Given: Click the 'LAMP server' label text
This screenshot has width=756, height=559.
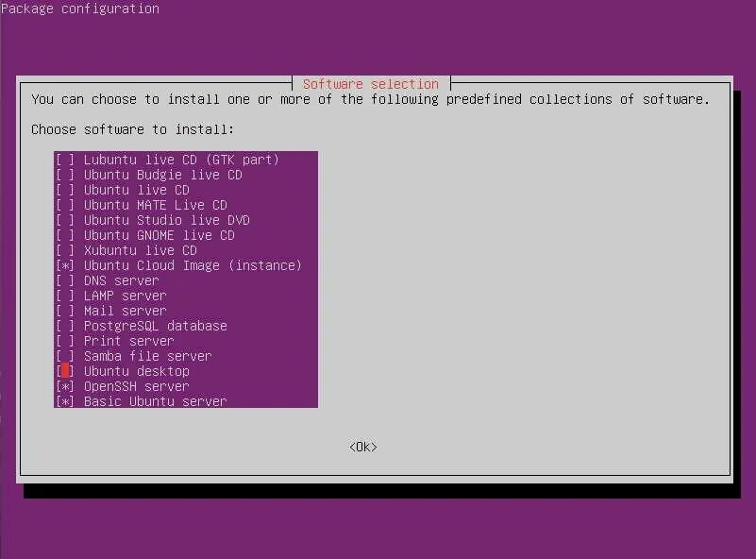Looking at the screenshot, I should click(x=125, y=296).
